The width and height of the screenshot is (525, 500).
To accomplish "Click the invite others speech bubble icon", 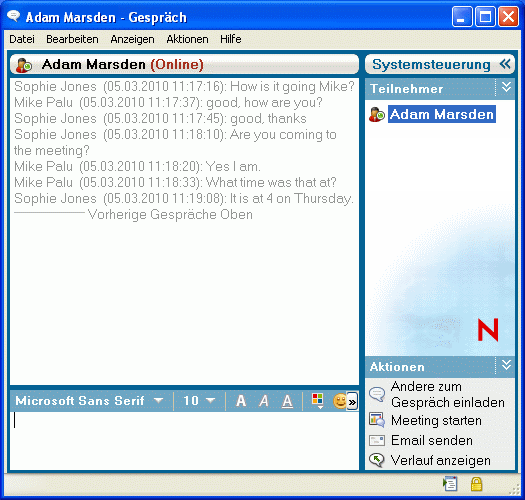I will point(377,395).
